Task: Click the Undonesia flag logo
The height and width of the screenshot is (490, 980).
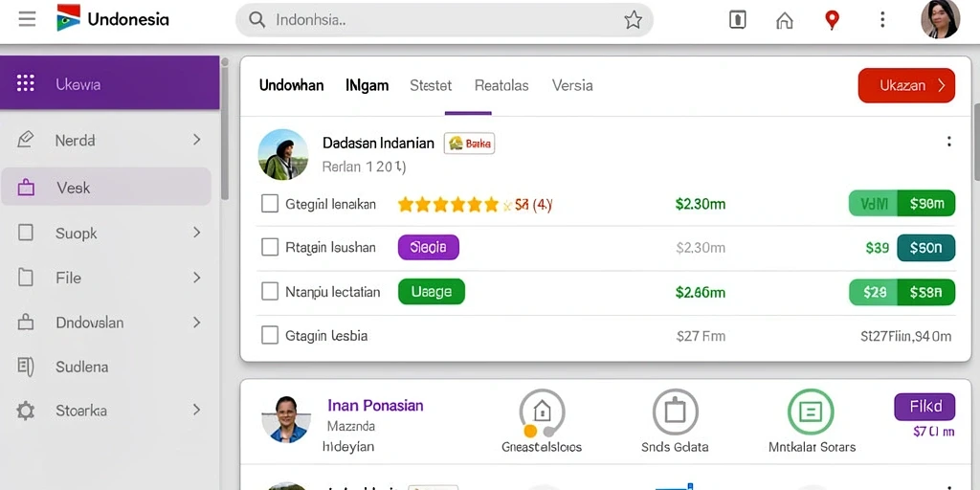Action: coord(68,18)
